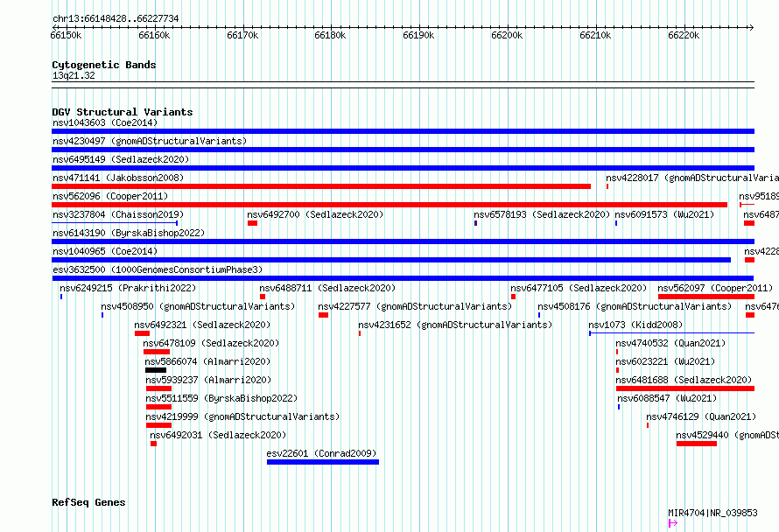Open the nsv4231652 gnomAD variant label
The height and width of the screenshot is (532, 779).
click(455, 325)
